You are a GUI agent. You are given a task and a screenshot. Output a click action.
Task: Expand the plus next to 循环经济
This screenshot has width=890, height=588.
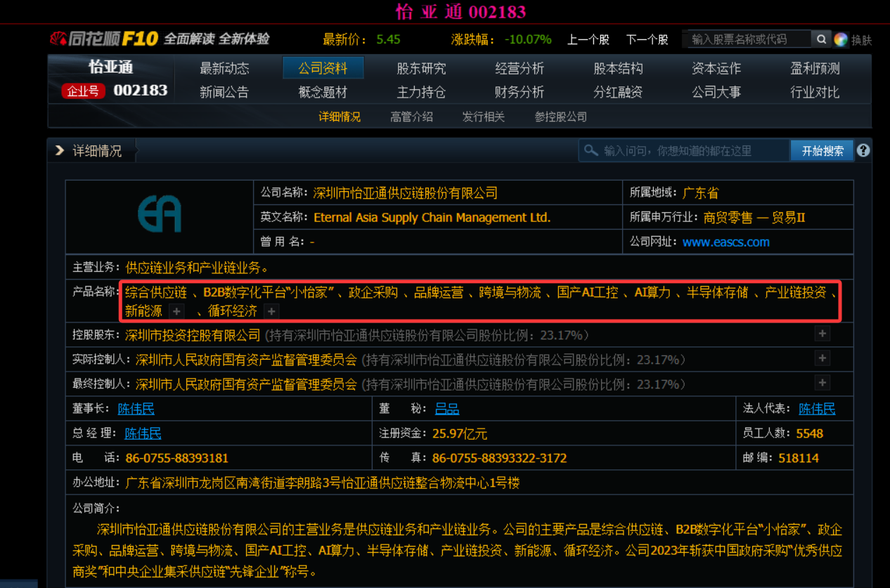(272, 311)
